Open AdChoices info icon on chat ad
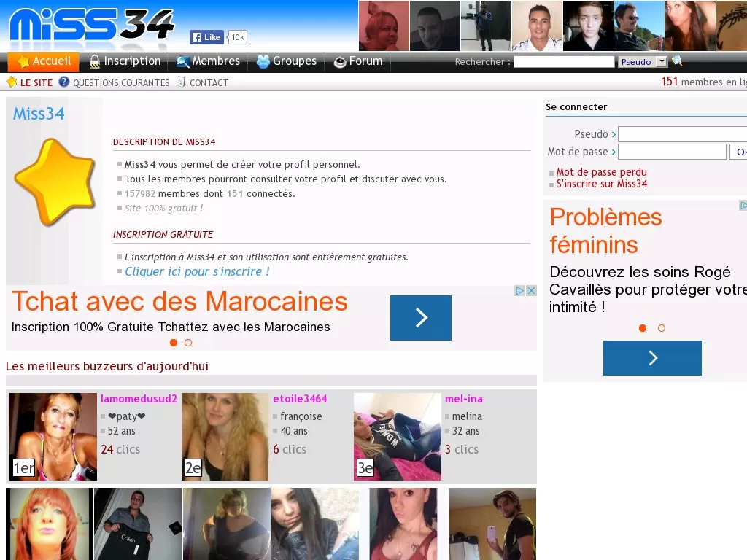This screenshot has width=747, height=560. (520, 290)
